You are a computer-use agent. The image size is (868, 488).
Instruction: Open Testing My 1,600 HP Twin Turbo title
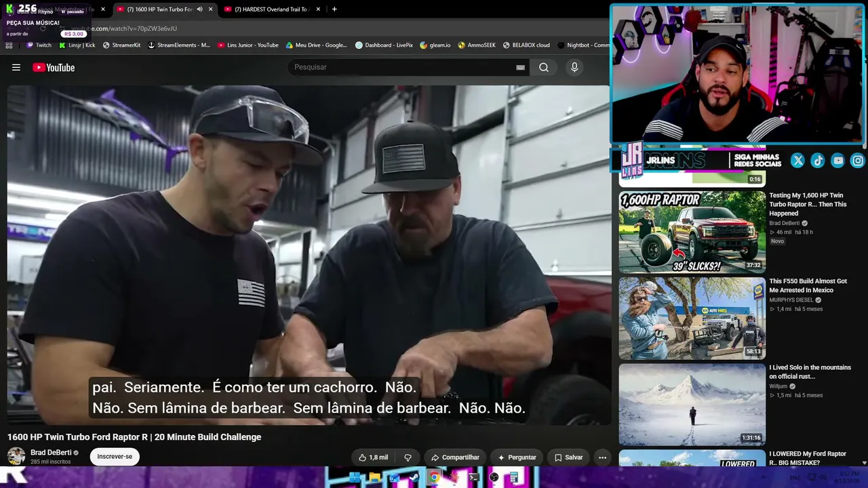(x=810, y=204)
